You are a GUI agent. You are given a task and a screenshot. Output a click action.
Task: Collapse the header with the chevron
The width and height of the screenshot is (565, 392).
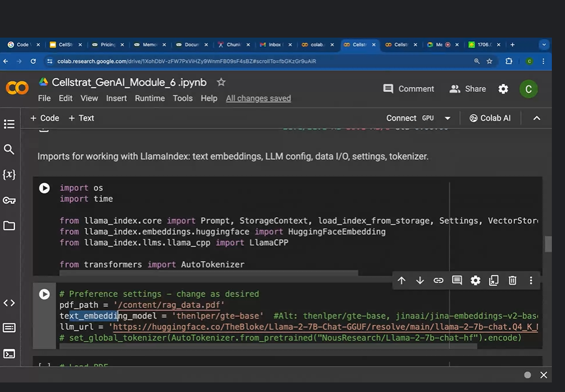click(x=536, y=118)
